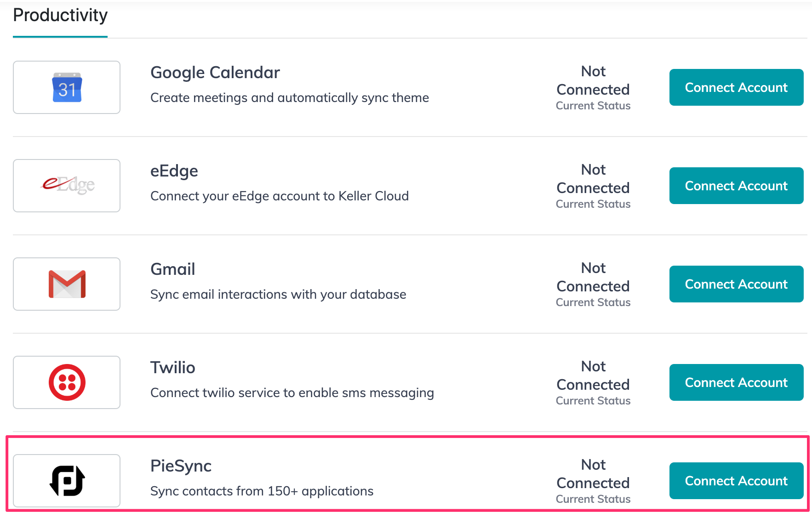Click Twilio's Not Connected status
The height and width of the screenshot is (512, 812).
point(593,375)
